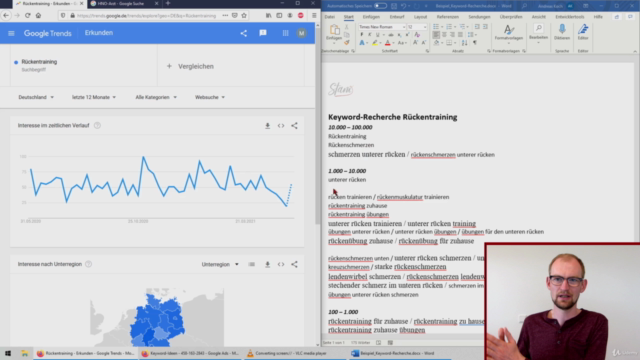Switch to the Referenzen ribbon tab
The image size is (640, 360).
(448, 17)
